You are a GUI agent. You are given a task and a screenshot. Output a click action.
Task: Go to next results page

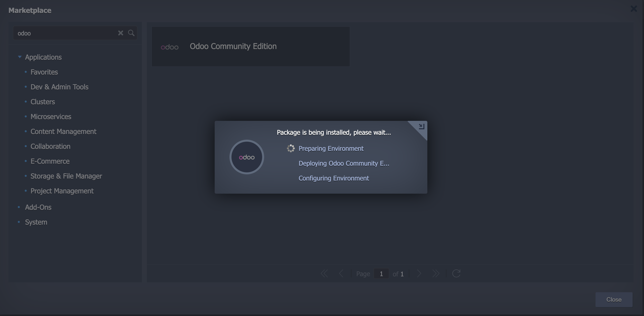pyautogui.click(x=419, y=273)
